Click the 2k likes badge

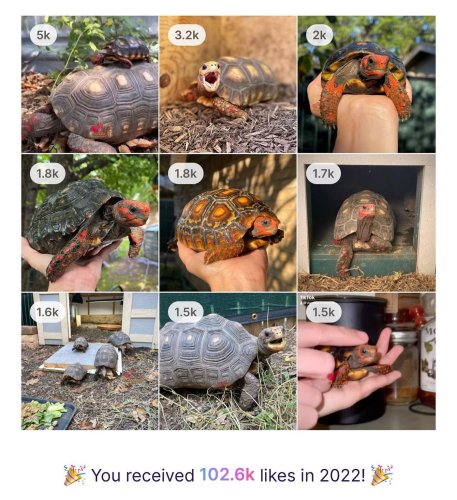coord(319,35)
